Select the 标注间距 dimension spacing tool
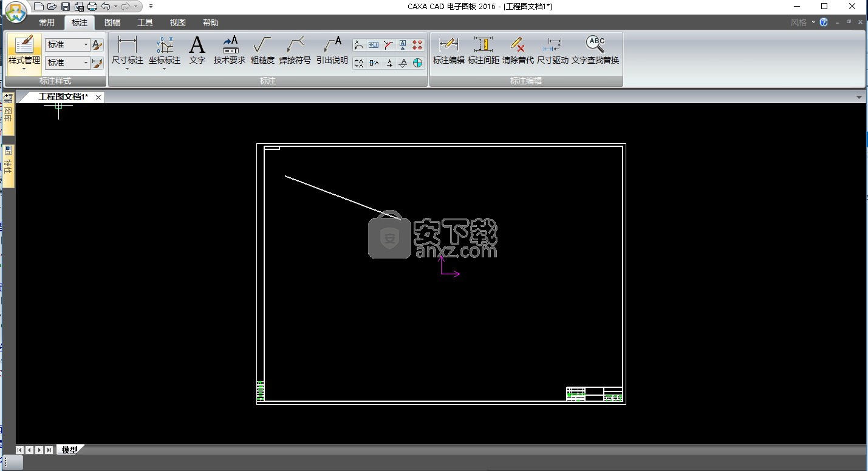The image size is (868, 471). 484,50
